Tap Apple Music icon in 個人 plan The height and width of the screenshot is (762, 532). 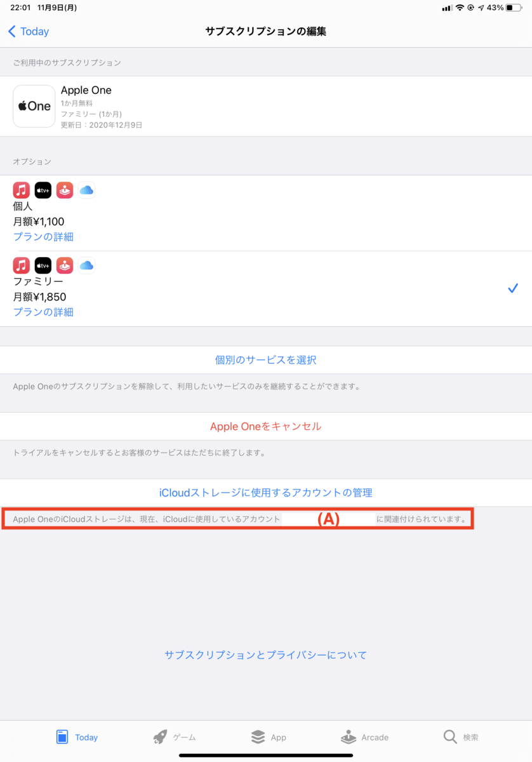tap(22, 190)
